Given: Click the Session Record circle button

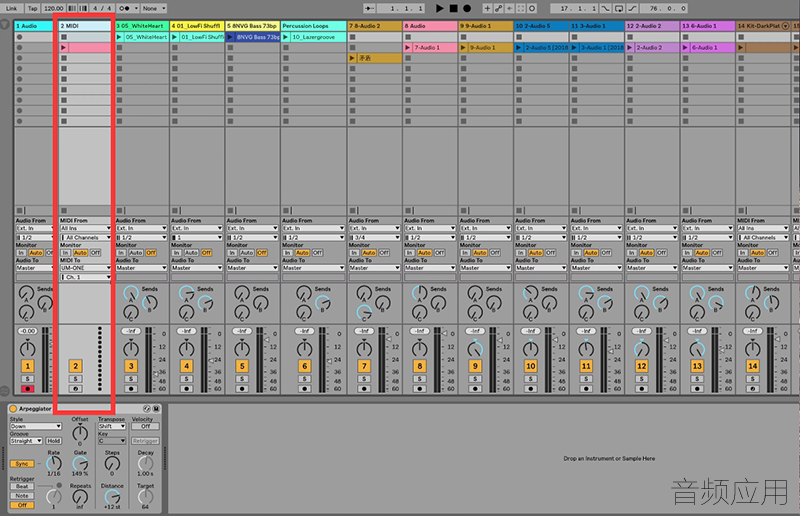Looking at the screenshot, I should 532,8.
